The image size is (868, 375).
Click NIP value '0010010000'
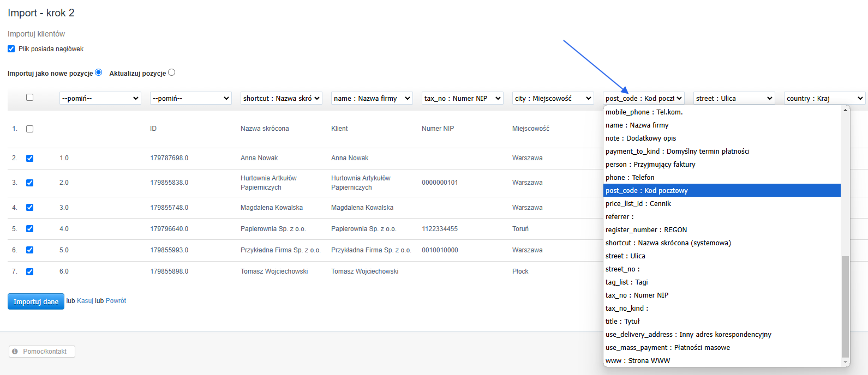click(440, 250)
